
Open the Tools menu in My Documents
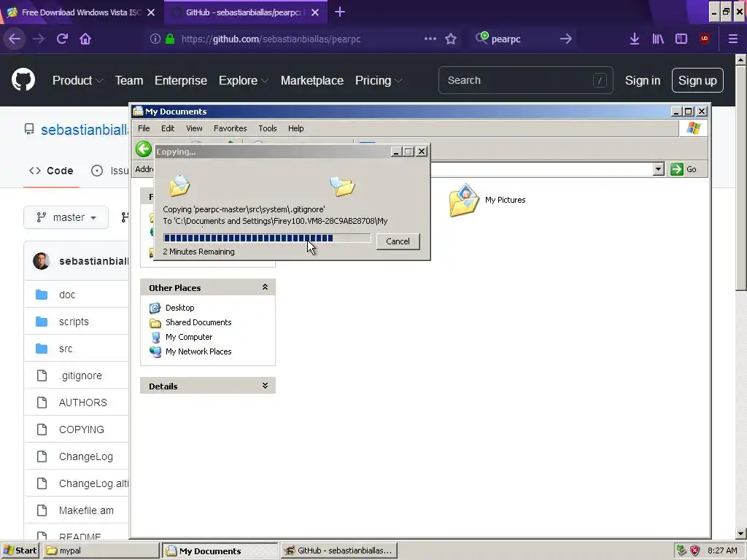tap(267, 128)
